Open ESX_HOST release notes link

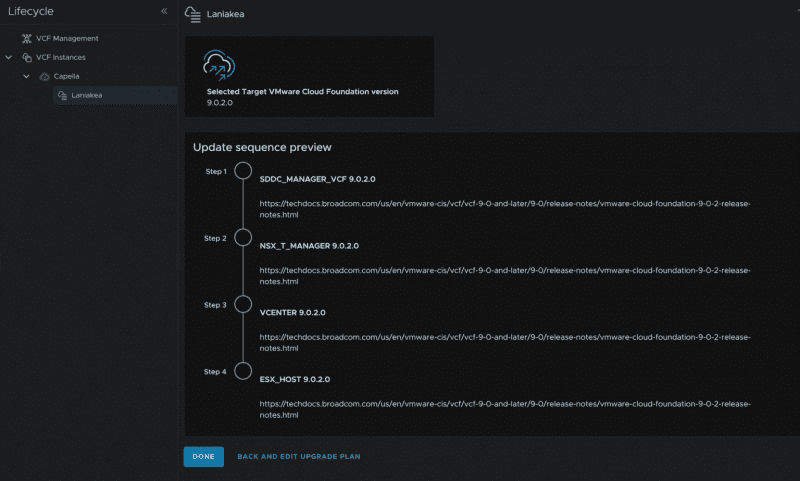(x=505, y=410)
